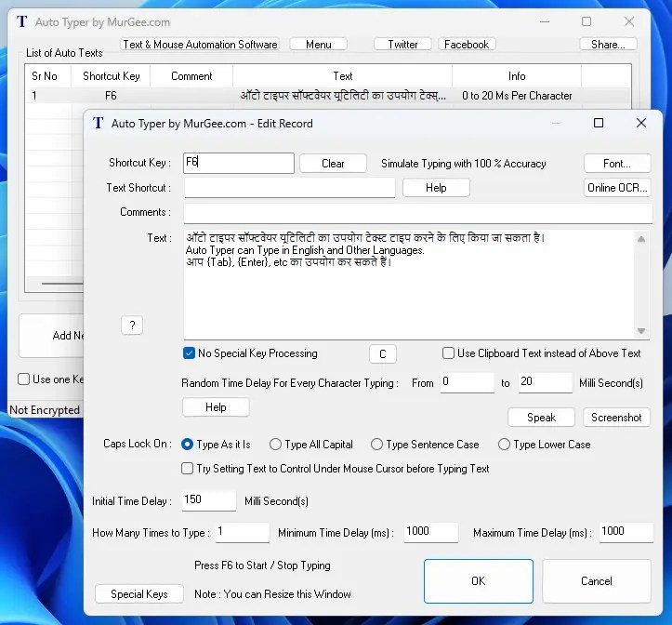Click the Comments input field

click(x=418, y=213)
